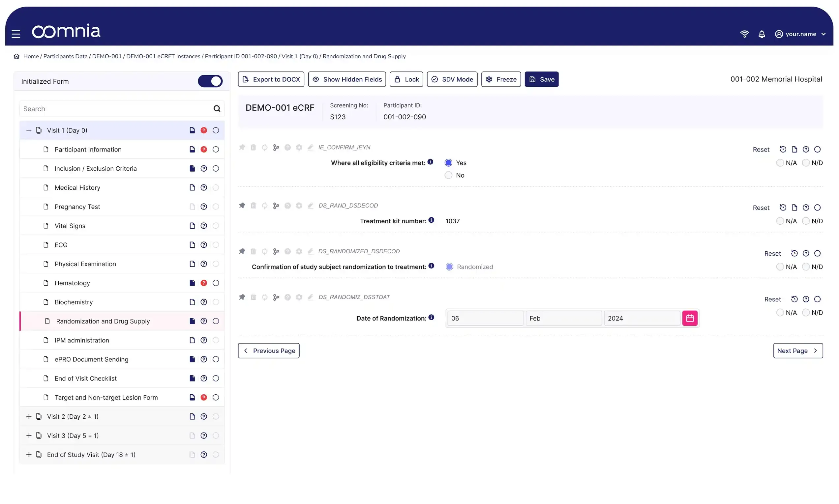Toggle the Initialized Form switch
This screenshot has height=504, width=839.
[x=210, y=81]
